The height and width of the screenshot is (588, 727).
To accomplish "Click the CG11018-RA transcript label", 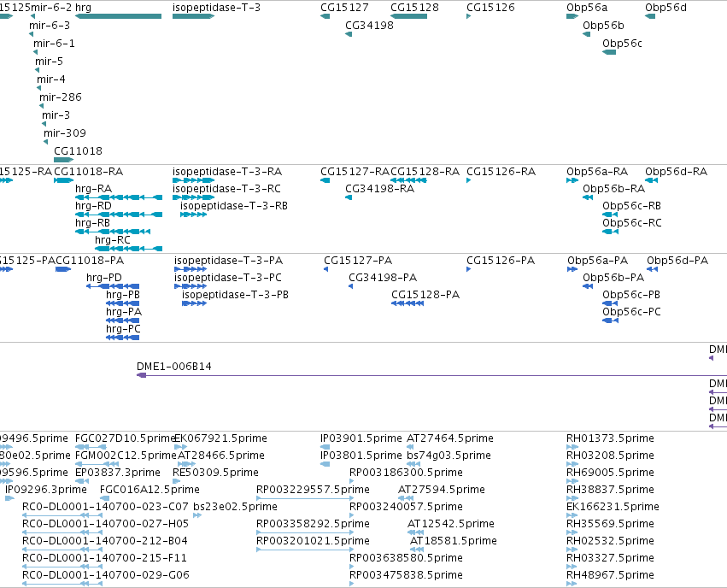I will pos(89,172).
